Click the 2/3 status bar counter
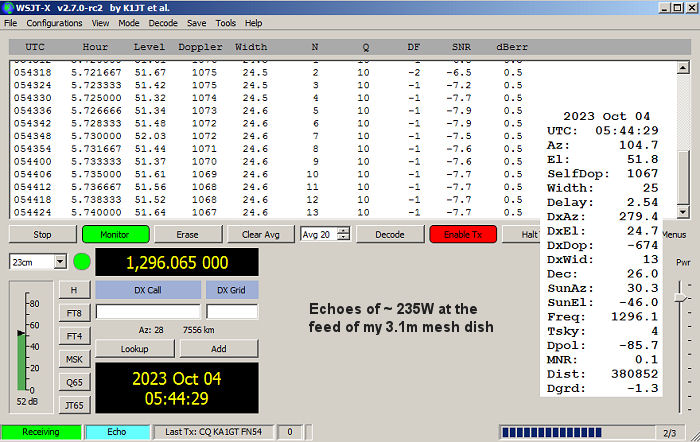This screenshot has width=700, height=442. click(x=670, y=433)
